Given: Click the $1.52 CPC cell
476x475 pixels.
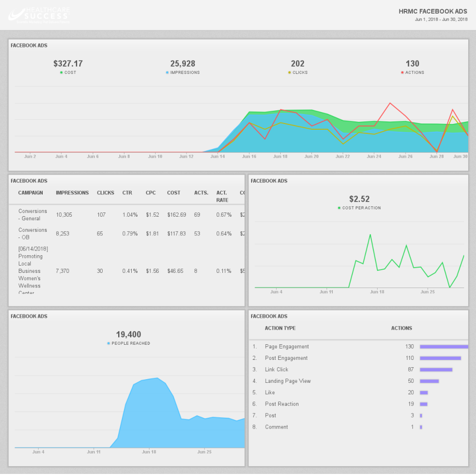Looking at the screenshot, I should (153, 215).
